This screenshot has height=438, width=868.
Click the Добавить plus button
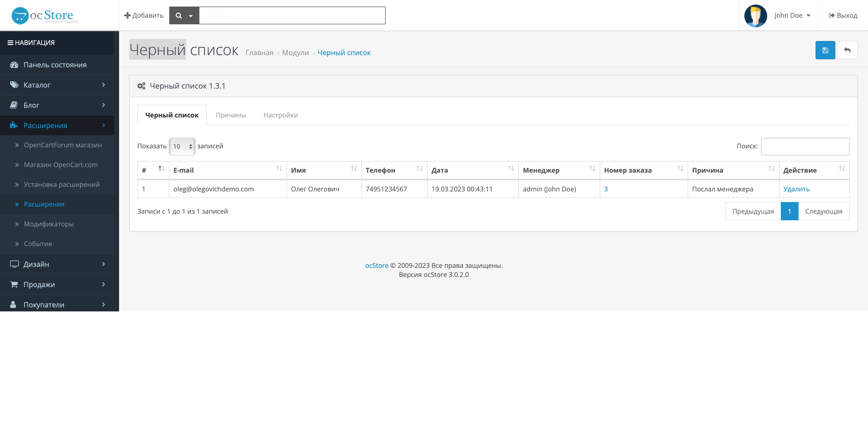[144, 15]
